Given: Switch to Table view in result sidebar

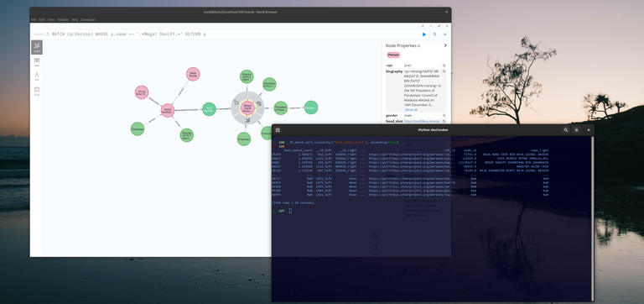Looking at the screenshot, I should (x=37, y=61).
